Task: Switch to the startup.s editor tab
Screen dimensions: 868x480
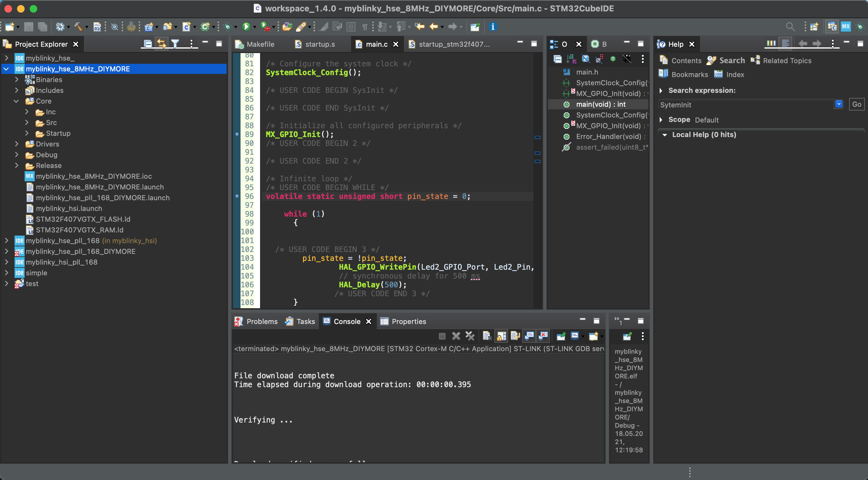Action: pyautogui.click(x=315, y=44)
